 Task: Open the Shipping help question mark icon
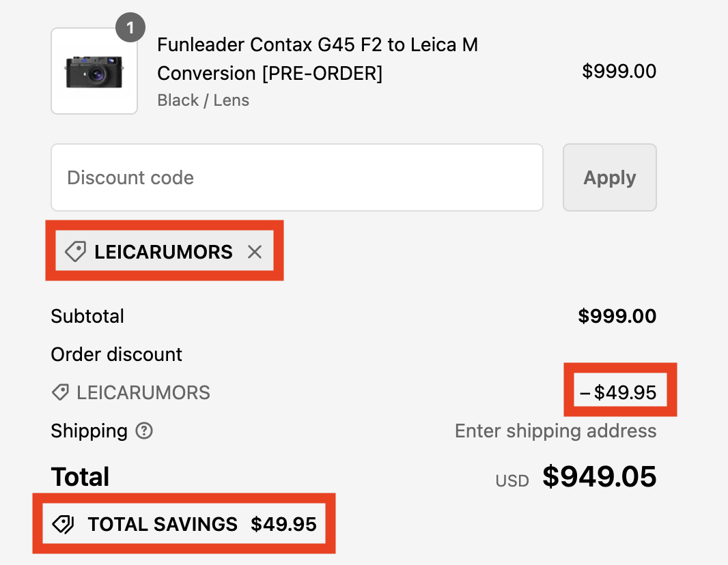pyautogui.click(x=144, y=431)
